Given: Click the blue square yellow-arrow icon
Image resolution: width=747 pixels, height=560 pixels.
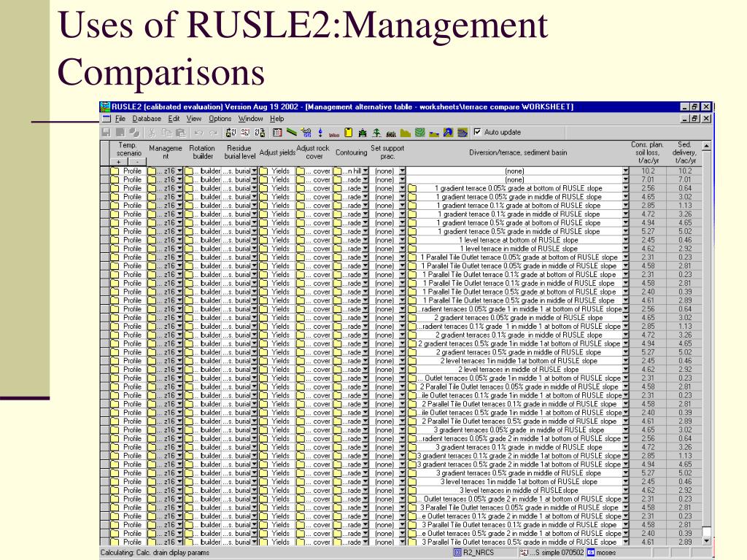Looking at the screenshot, I should point(448,133).
